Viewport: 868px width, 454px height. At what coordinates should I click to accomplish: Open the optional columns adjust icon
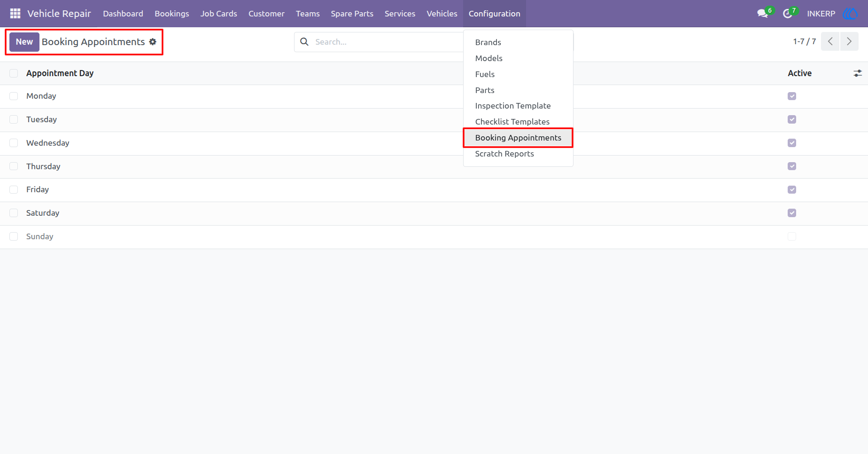click(x=858, y=73)
